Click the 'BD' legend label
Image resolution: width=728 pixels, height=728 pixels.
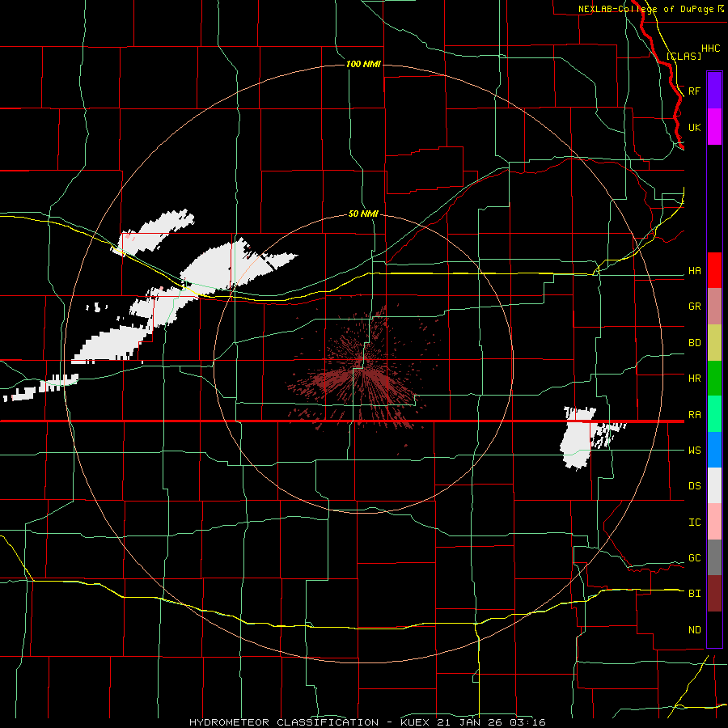pos(695,343)
